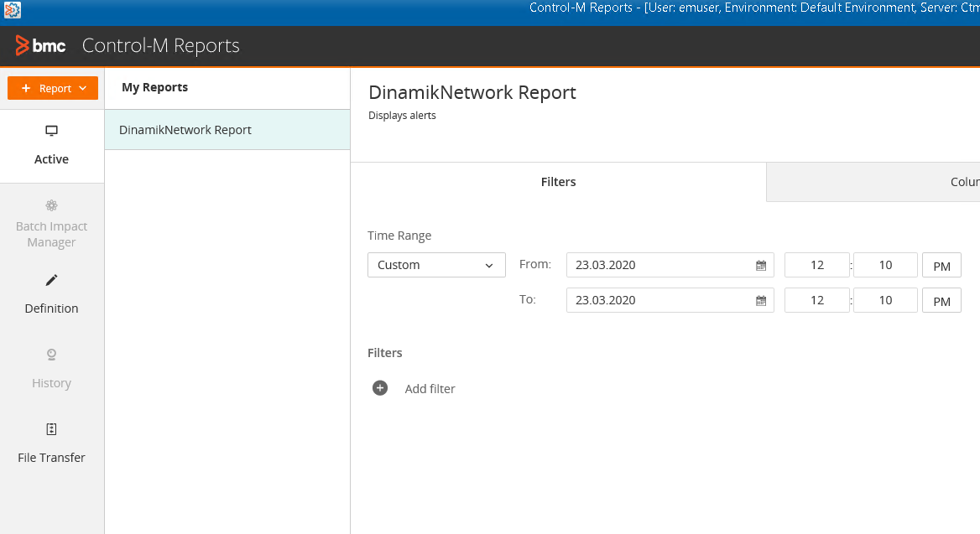
Task: Click the Active monitor icon in sidebar
Action: (x=51, y=131)
